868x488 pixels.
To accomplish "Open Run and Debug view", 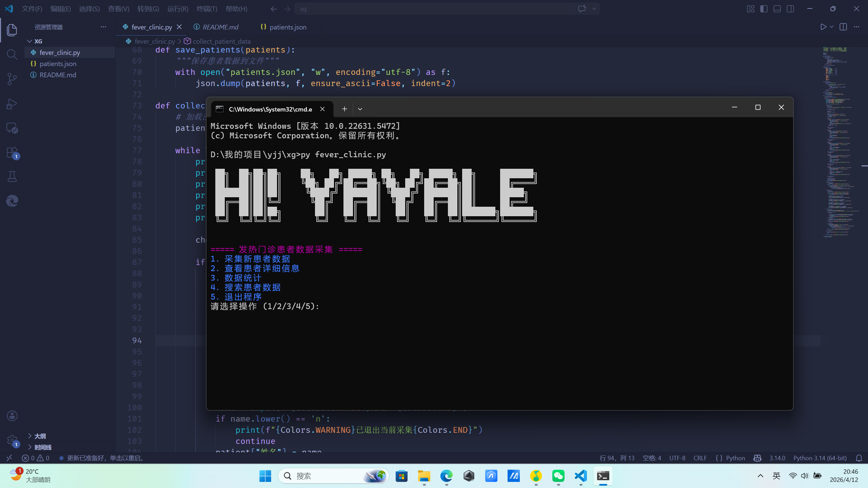I will pyautogui.click(x=12, y=104).
